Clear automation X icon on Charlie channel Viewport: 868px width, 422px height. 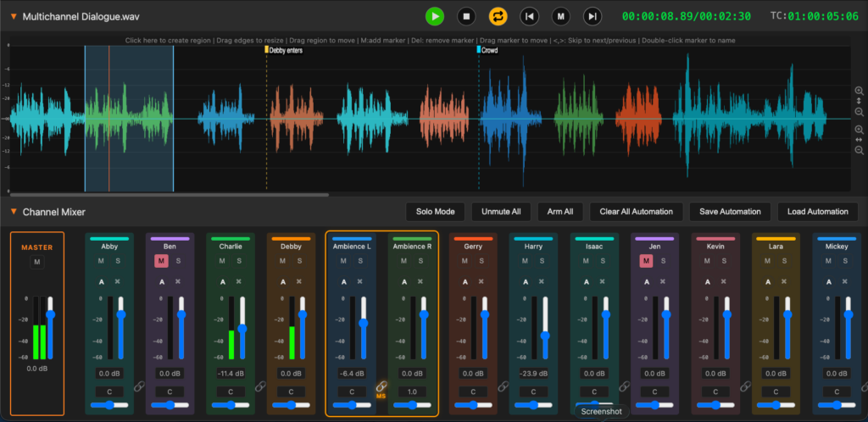click(x=238, y=281)
